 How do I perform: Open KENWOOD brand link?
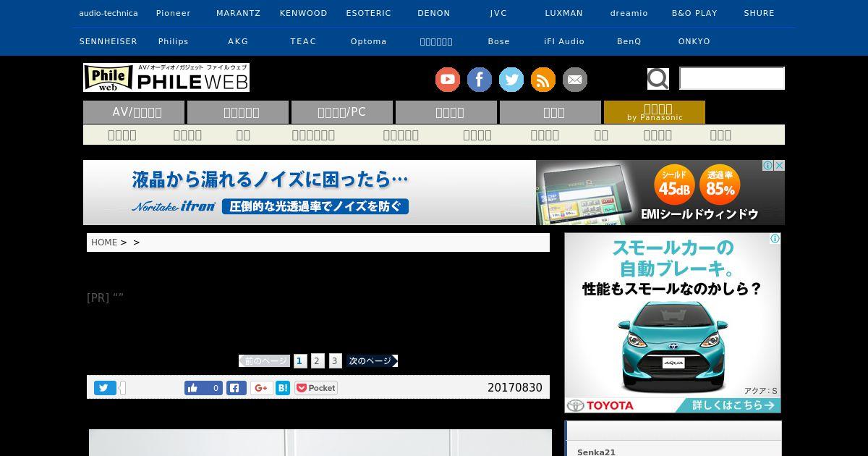click(x=304, y=13)
